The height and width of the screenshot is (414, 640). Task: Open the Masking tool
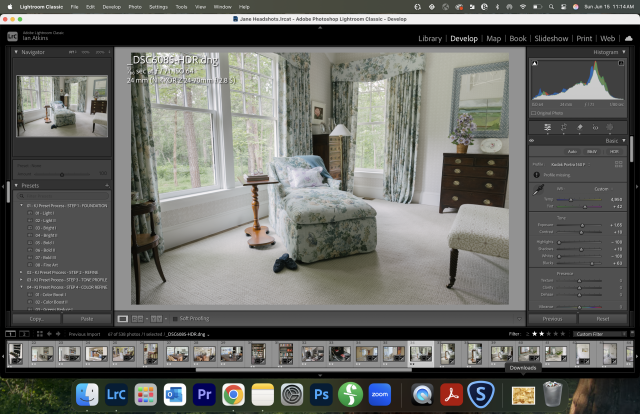pos(611,127)
